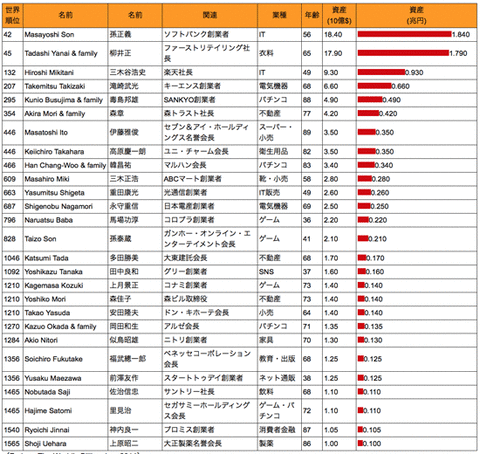Select the industry cell SNS
The width and height of the screenshot is (480, 454).
[279, 272]
